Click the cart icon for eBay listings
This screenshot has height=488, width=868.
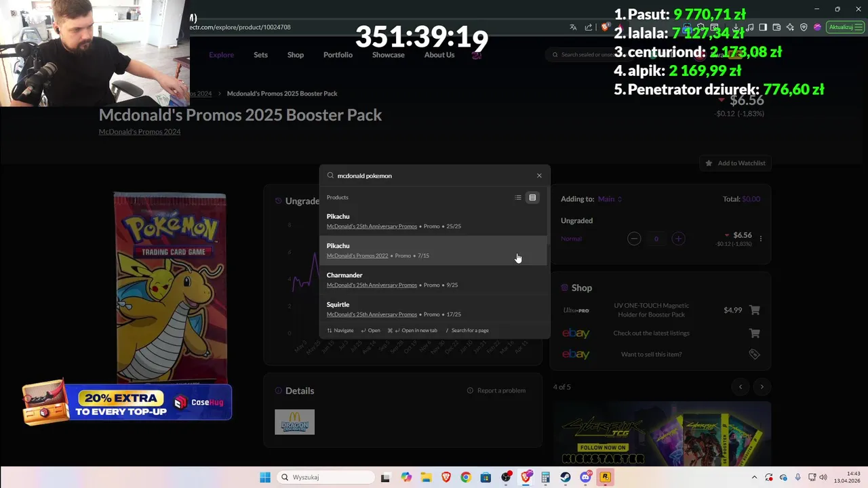click(754, 333)
